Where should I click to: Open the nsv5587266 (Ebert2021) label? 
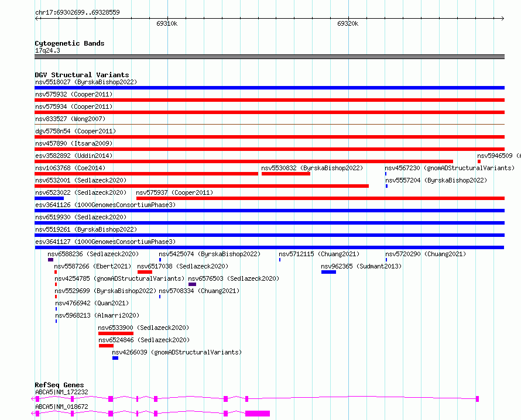coord(92,266)
